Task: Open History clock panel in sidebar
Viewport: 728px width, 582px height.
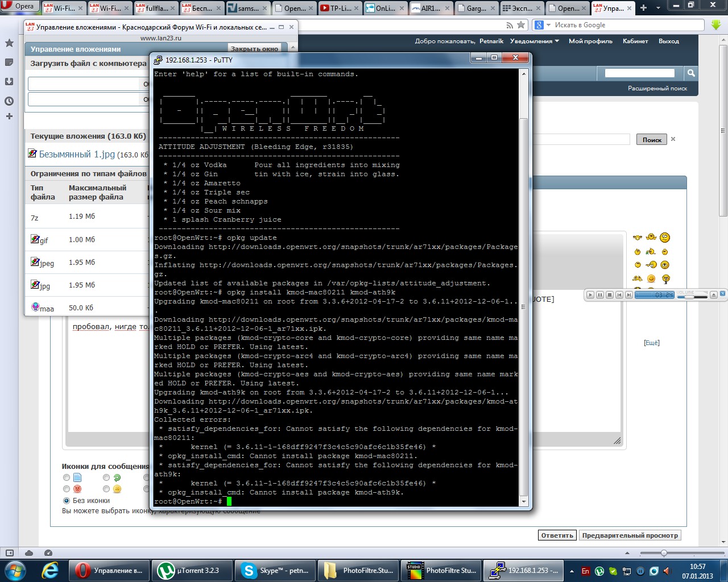Action: coord(9,101)
